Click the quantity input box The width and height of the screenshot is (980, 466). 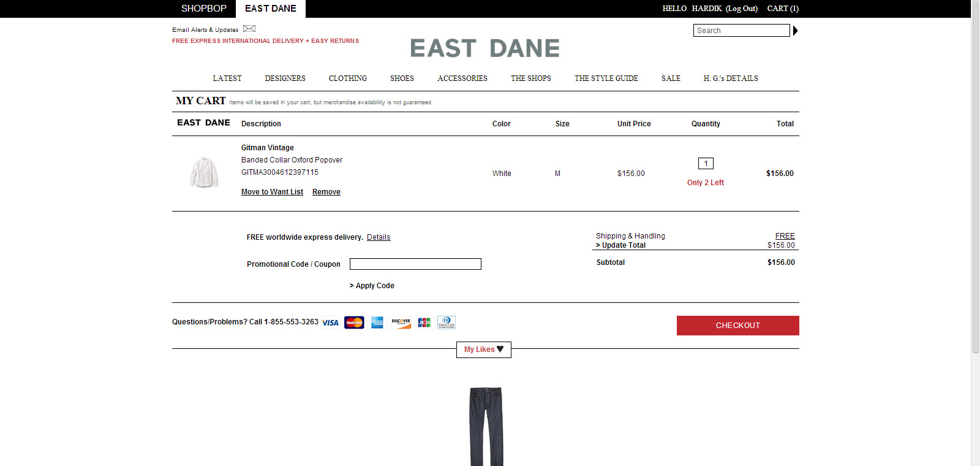pos(706,164)
